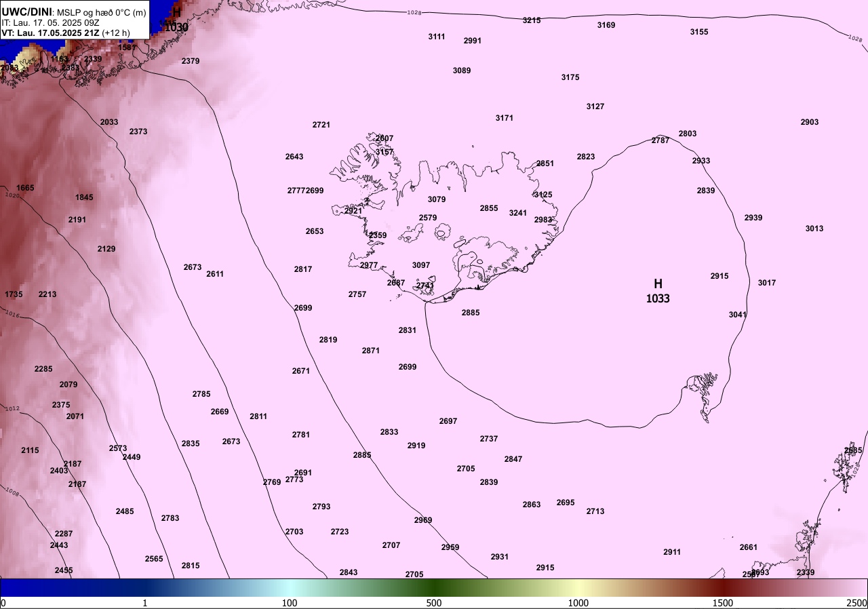The image size is (868, 609).
Task: Click the 3215 height value
Action: [x=532, y=20]
